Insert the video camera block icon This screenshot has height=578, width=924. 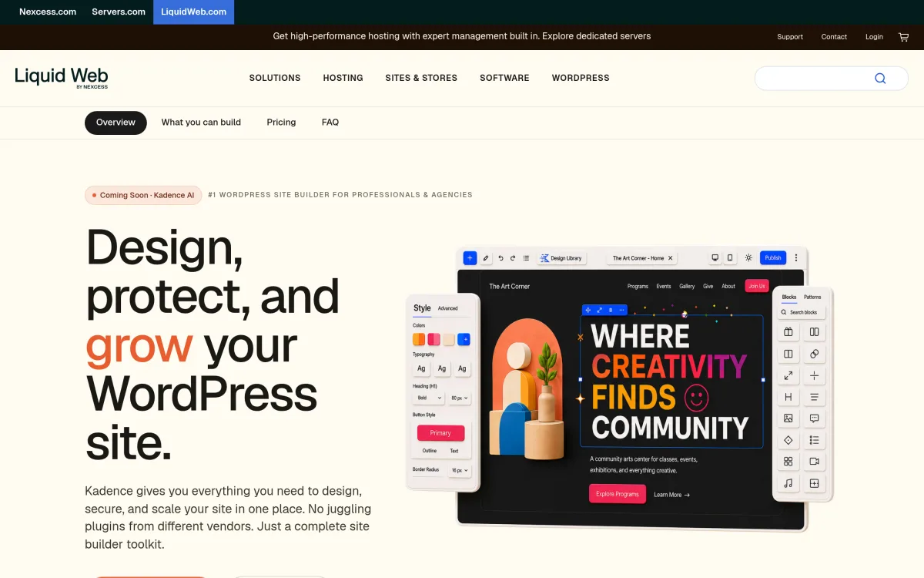[814, 462]
